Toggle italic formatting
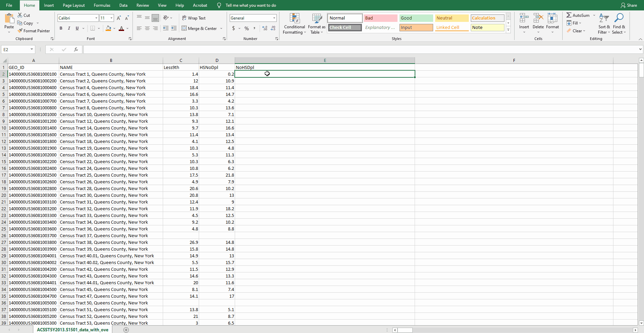Image resolution: width=644 pixels, height=333 pixels. pos(69,28)
